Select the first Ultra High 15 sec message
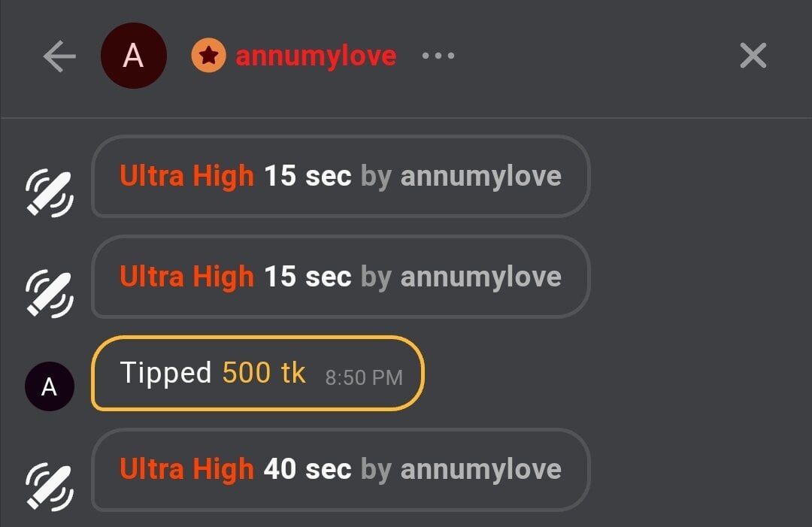The image size is (812, 527). [x=341, y=176]
